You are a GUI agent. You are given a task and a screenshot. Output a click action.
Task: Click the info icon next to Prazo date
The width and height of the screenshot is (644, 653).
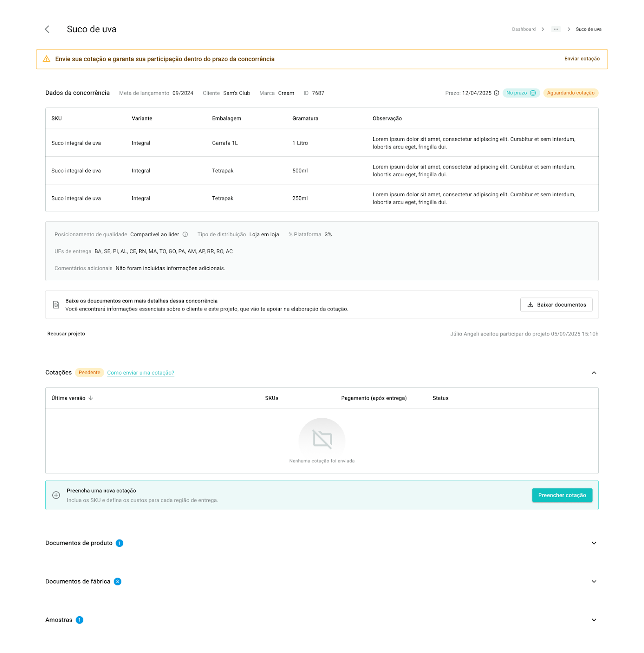497,93
